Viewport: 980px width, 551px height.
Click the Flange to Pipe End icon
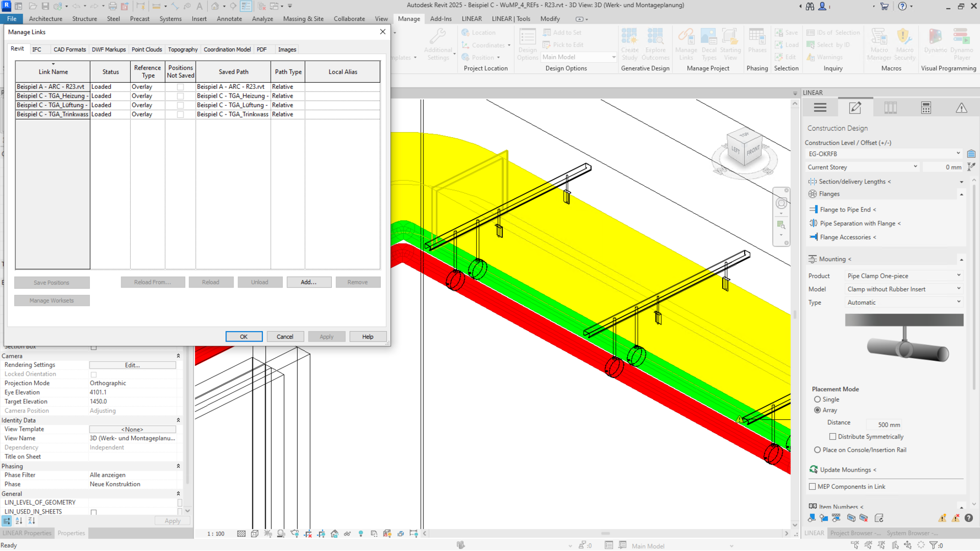tap(814, 209)
